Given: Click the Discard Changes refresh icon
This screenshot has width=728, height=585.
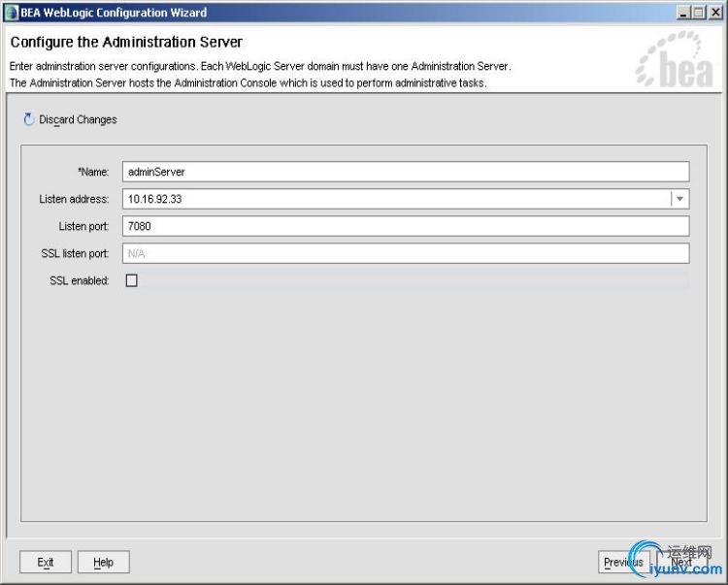Looking at the screenshot, I should (x=29, y=119).
